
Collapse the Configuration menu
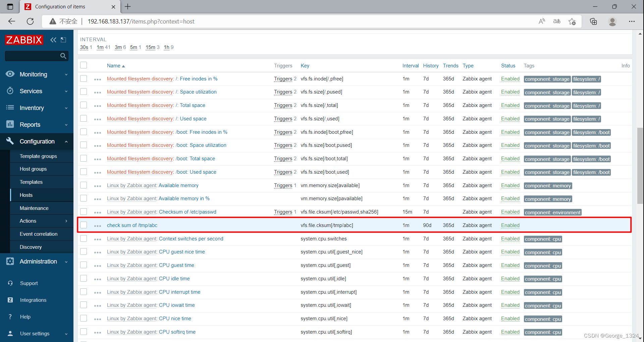pos(66,141)
